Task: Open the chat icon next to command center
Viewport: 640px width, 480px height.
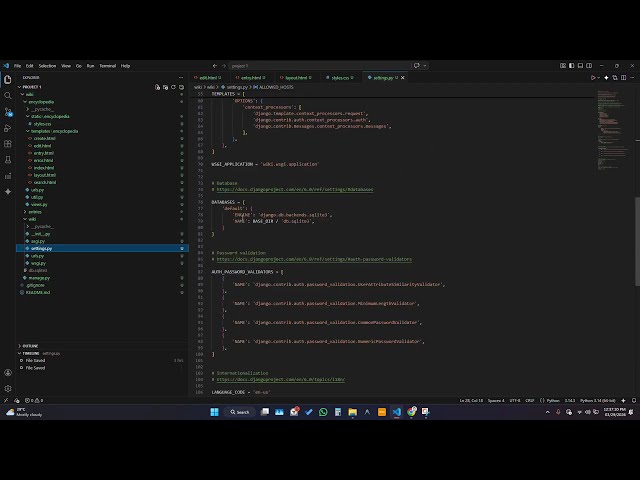Action: tap(417, 66)
